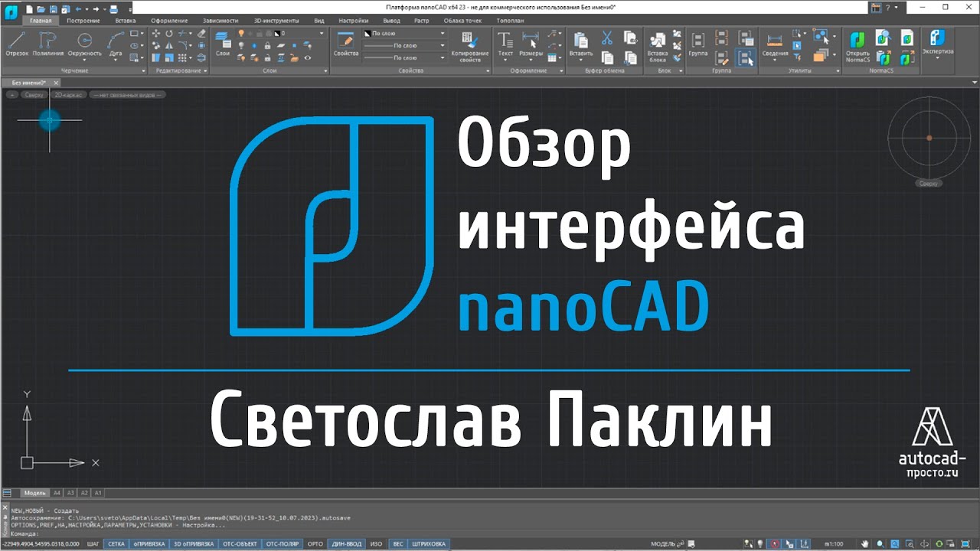This screenshot has width=980, height=551.
Task: Click the Undo arrow in quick access toolbar
Action: [x=80, y=8]
